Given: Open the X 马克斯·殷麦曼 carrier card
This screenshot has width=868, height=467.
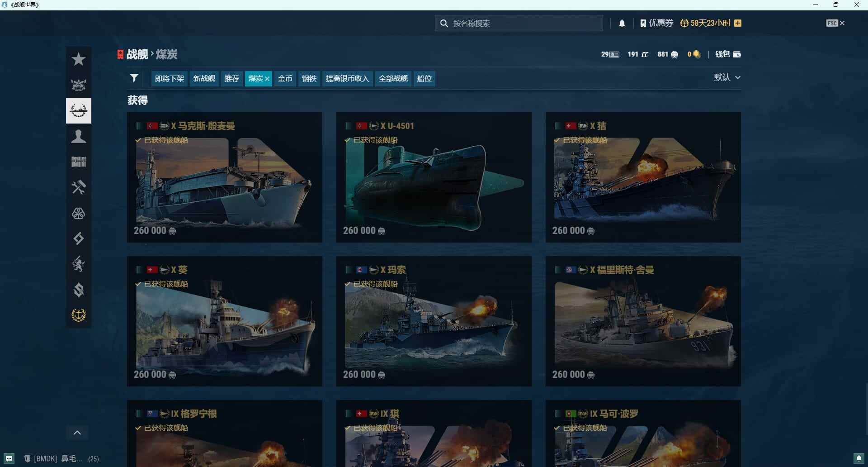Looking at the screenshot, I should (225, 177).
